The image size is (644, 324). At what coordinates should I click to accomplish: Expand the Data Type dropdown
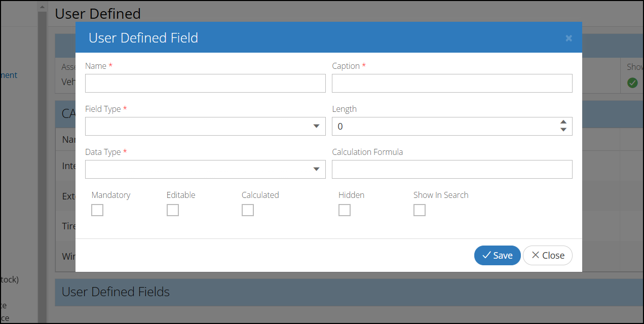click(205, 170)
